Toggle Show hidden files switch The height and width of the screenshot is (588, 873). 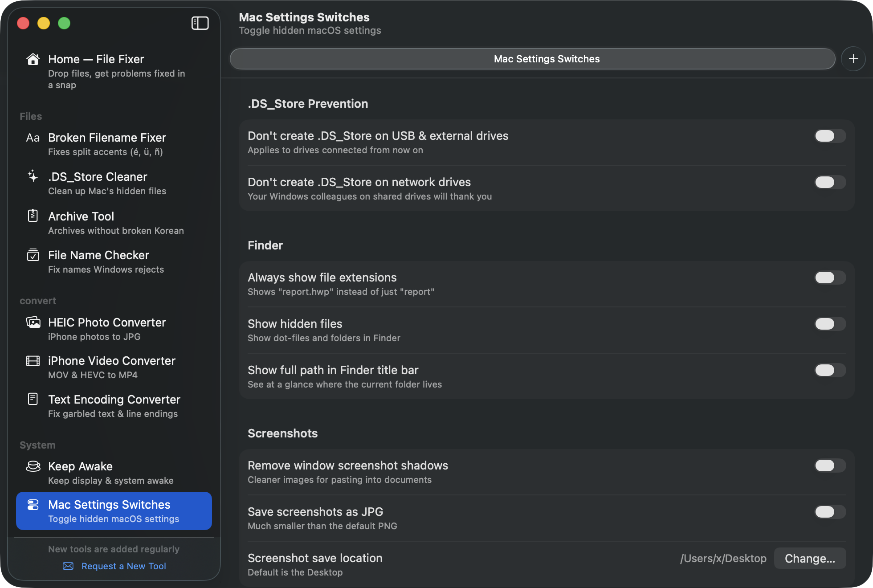pyautogui.click(x=830, y=324)
